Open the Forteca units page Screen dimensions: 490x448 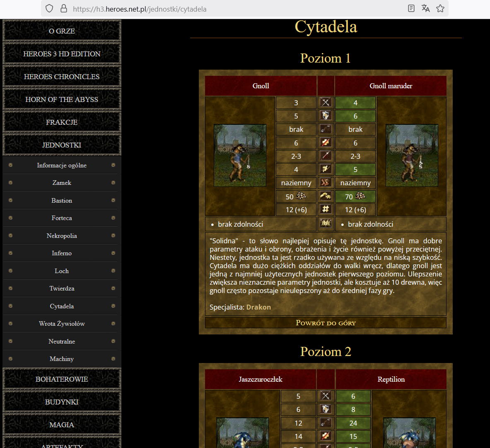(x=62, y=218)
